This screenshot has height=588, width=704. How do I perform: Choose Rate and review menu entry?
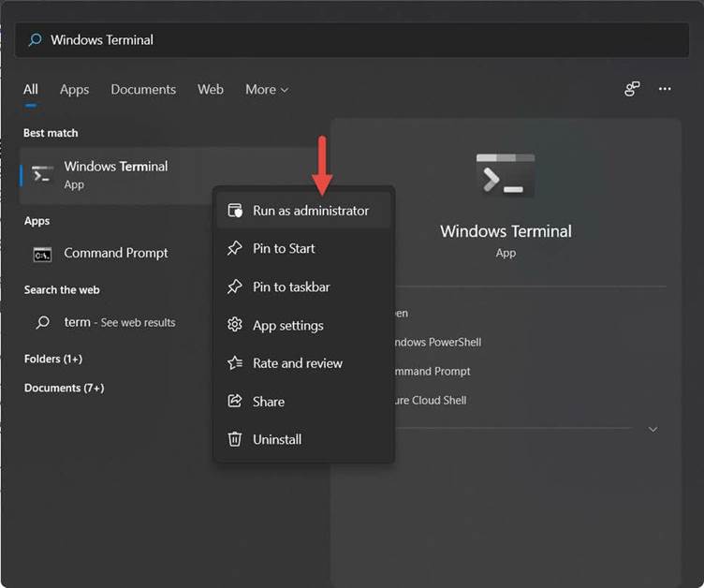303,363
